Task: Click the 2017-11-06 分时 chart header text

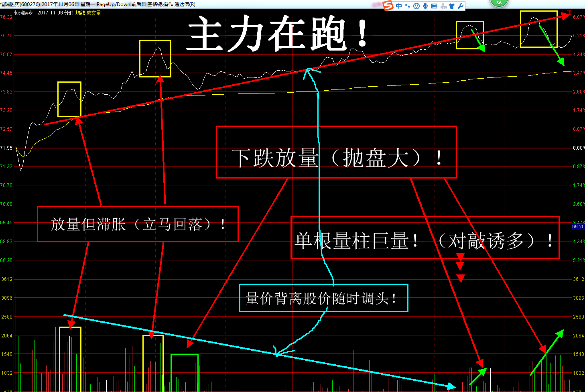Action: 56,13
